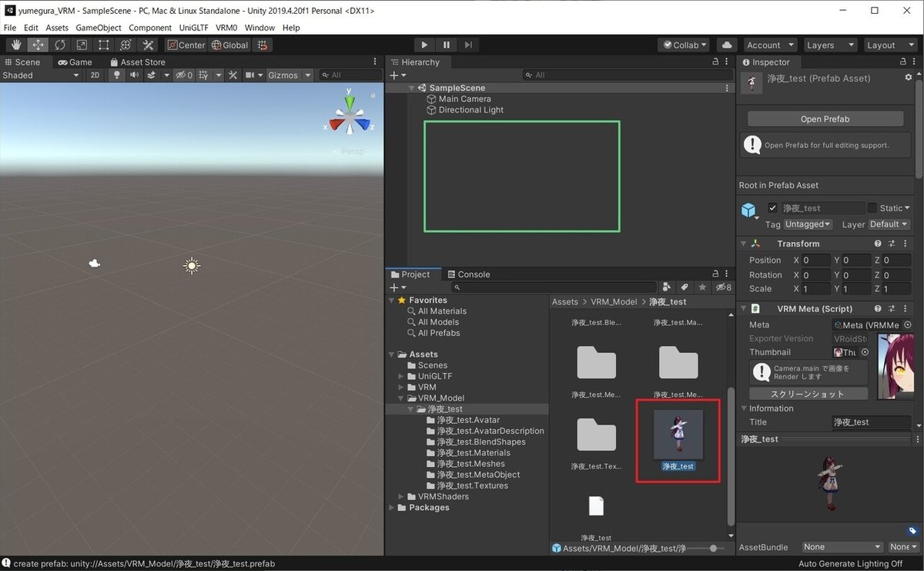The width and height of the screenshot is (924, 571).
Task: Open the VRM0 menu
Action: tap(226, 28)
